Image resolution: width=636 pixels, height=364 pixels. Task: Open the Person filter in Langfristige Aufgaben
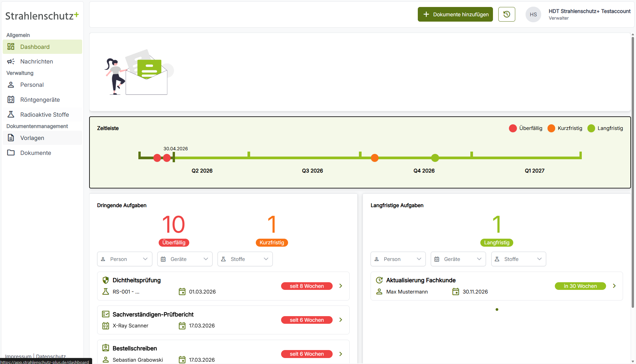tap(398, 259)
